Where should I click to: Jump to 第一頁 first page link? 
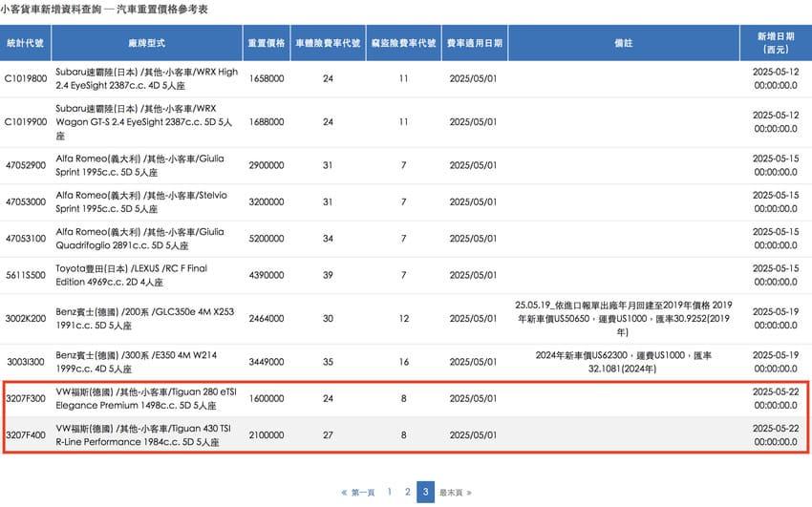[x=358, y=493]
